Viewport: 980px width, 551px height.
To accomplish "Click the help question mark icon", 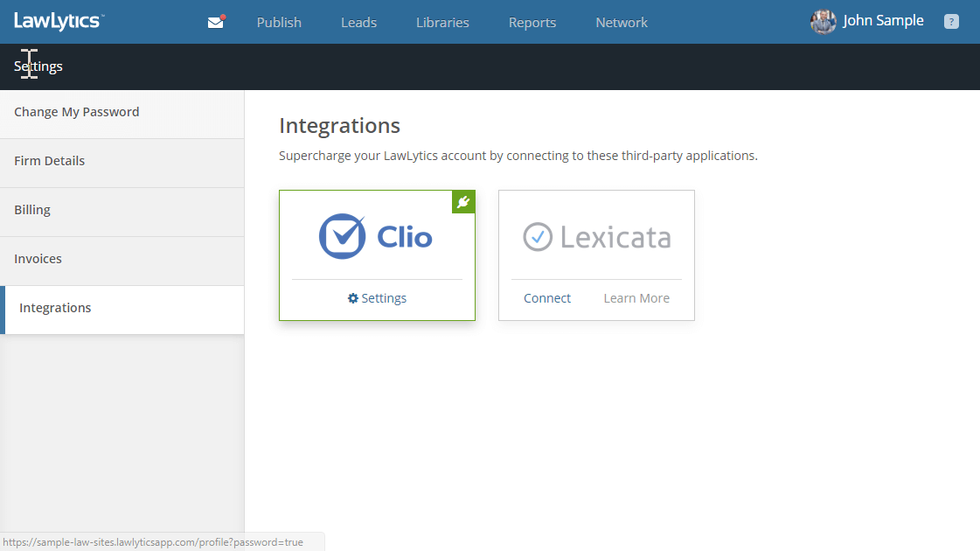I will click(951, 22).
